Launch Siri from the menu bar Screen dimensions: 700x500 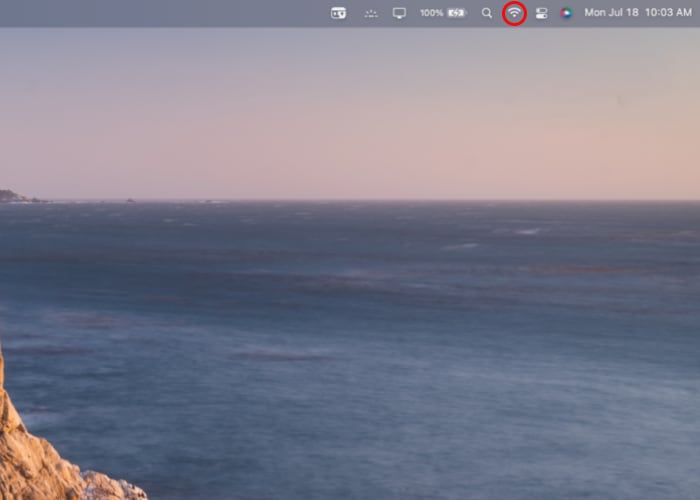[566, 13]
